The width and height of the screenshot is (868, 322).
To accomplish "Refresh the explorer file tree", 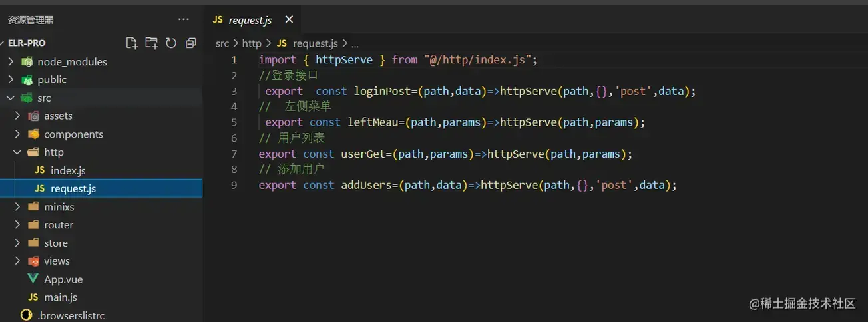I will pyautogui.click(x=171, y=43).
